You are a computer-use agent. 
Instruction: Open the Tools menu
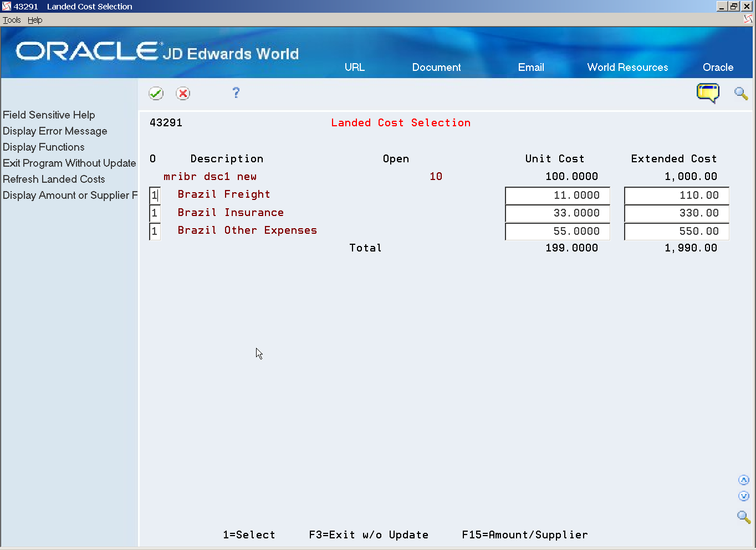pos(12,20)
